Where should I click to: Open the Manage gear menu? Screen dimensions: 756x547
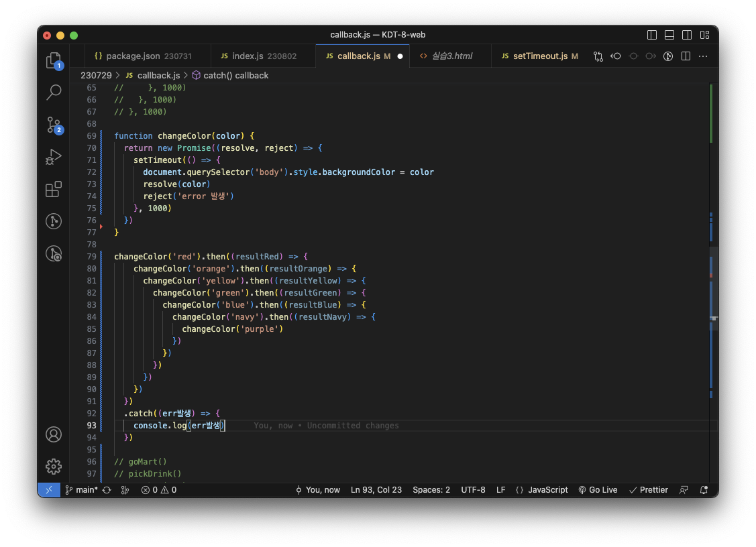tap(54, 466)
